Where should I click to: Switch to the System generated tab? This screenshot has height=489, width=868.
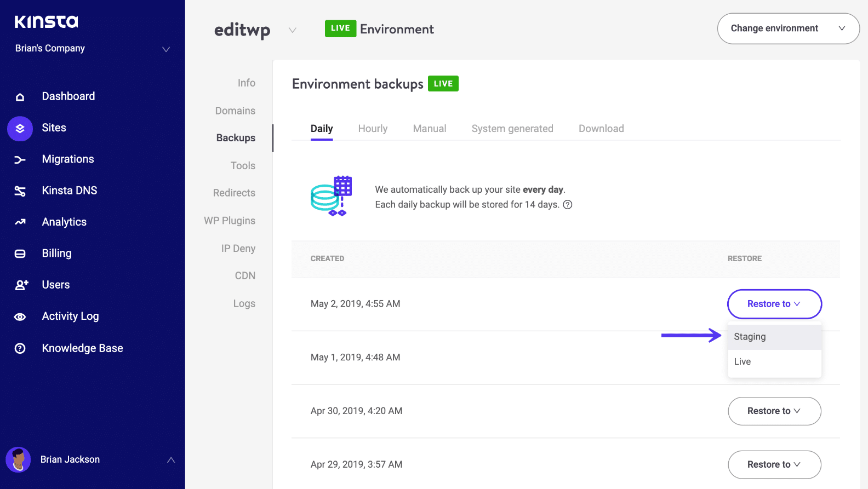pos(512,129)
